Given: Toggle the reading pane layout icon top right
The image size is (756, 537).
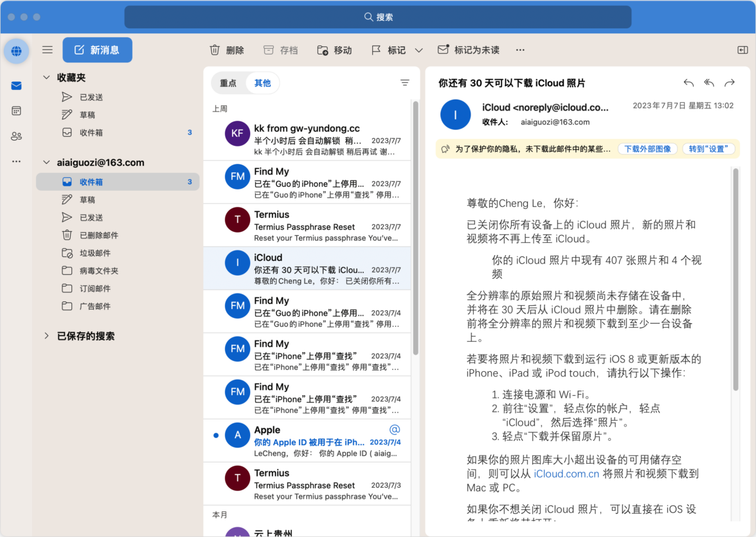Looking at the screenshot, I should pyautogui.click(x=742, y=49).
